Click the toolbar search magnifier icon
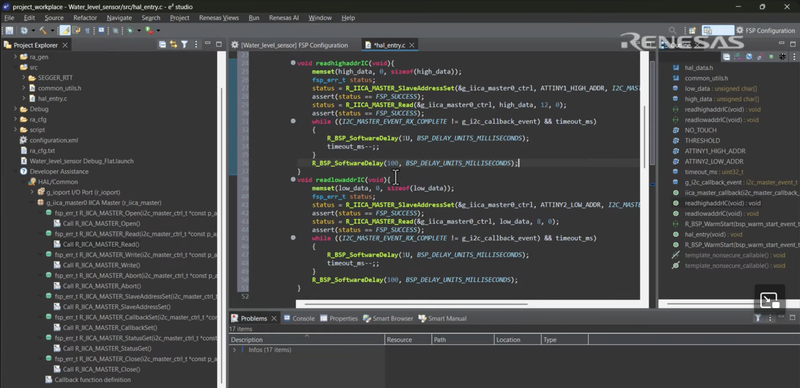Viewport: 800px width, 388px height. 672,31
